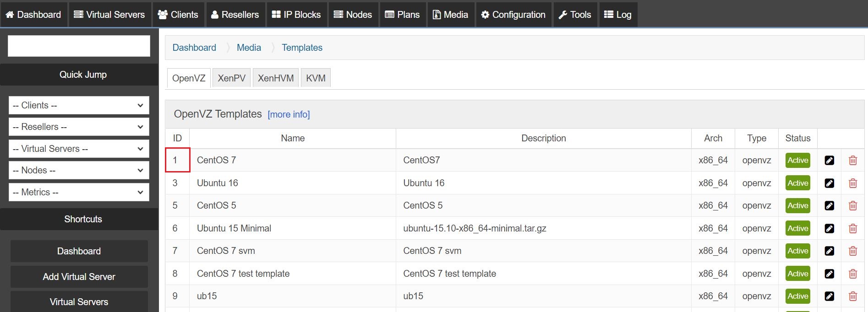Delete the CentOS 7 test template
The height and width of the screenshot is (312, 868).
(x=852, y=274)
